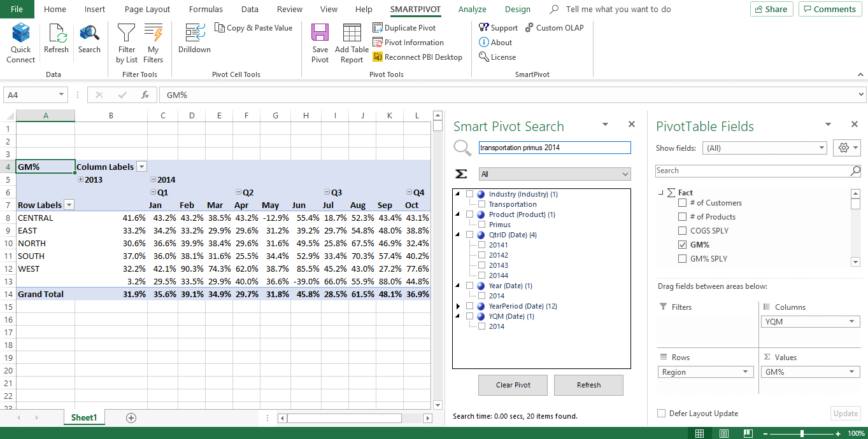This screenshot has height=439, width=868.
Task: Open the Design ribbon tab
Action: tap(517, 9)
